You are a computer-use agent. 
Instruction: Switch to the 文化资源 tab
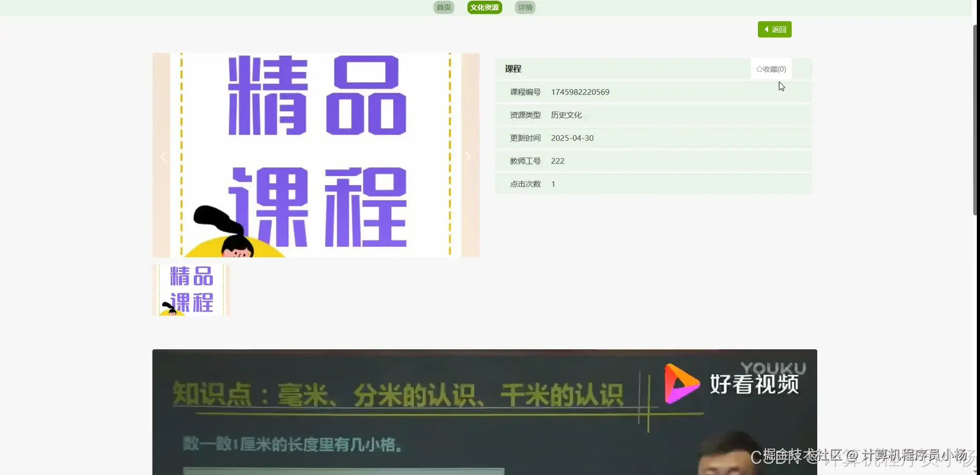pos(484,7)
